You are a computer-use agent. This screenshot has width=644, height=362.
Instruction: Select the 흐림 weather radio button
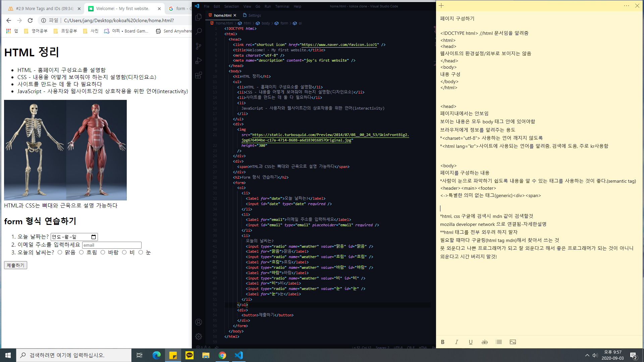[82, 252]
